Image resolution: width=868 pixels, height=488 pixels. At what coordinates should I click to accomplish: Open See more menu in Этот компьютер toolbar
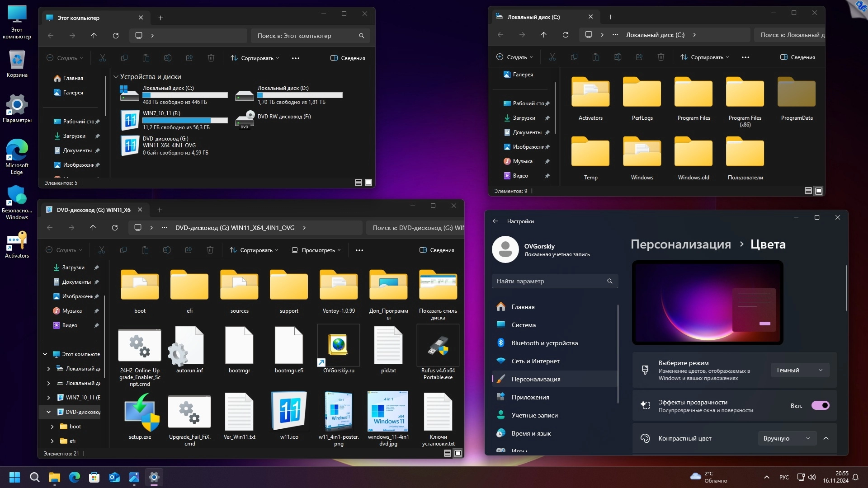[296, 58]
